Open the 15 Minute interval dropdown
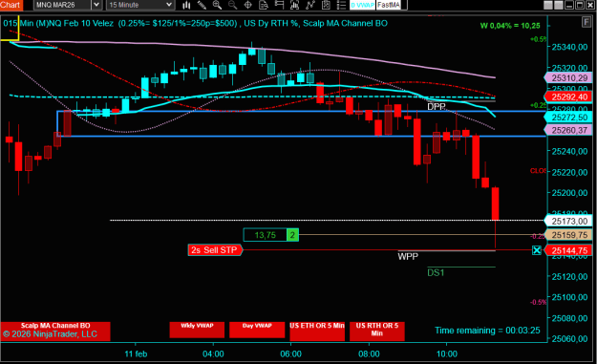Screen dimensions: 597x364 (x=140, y=5)
